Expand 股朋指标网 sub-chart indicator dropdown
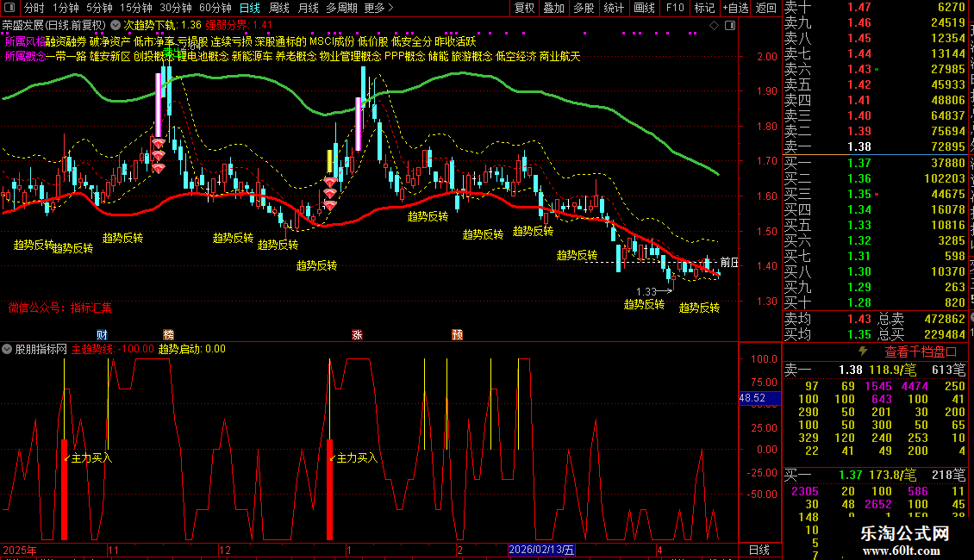 click(7, 349)
